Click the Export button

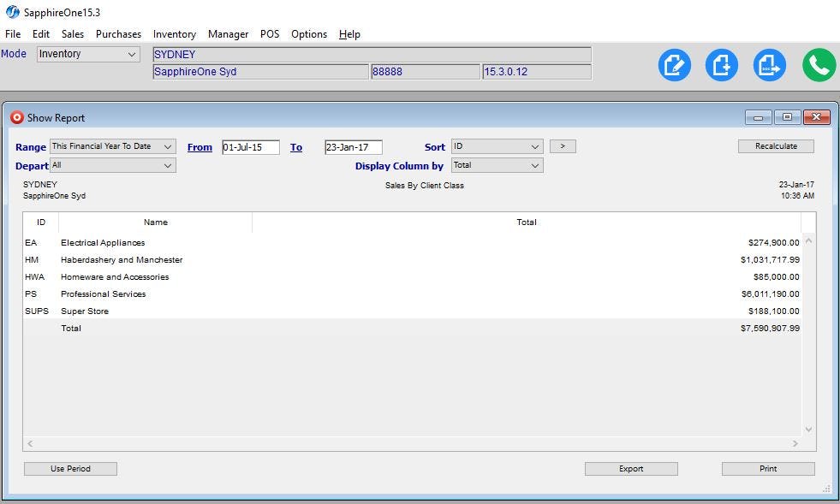click(x=631, y=469)
